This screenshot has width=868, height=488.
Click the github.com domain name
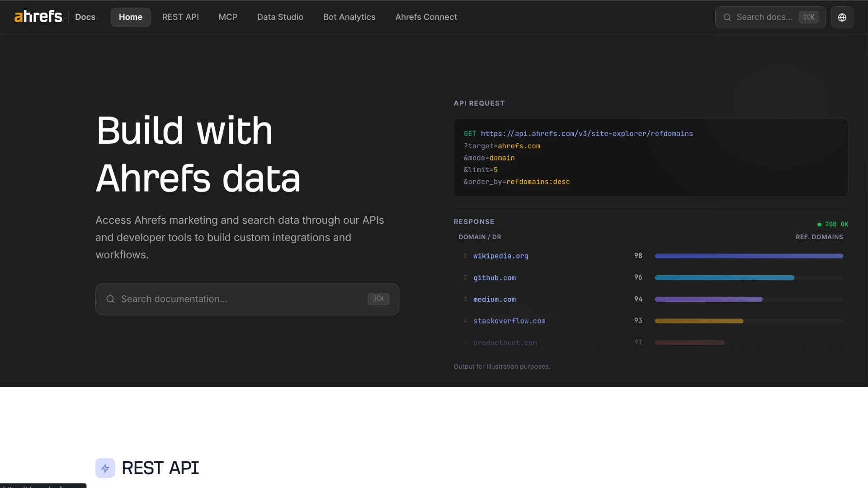[494, 278]
